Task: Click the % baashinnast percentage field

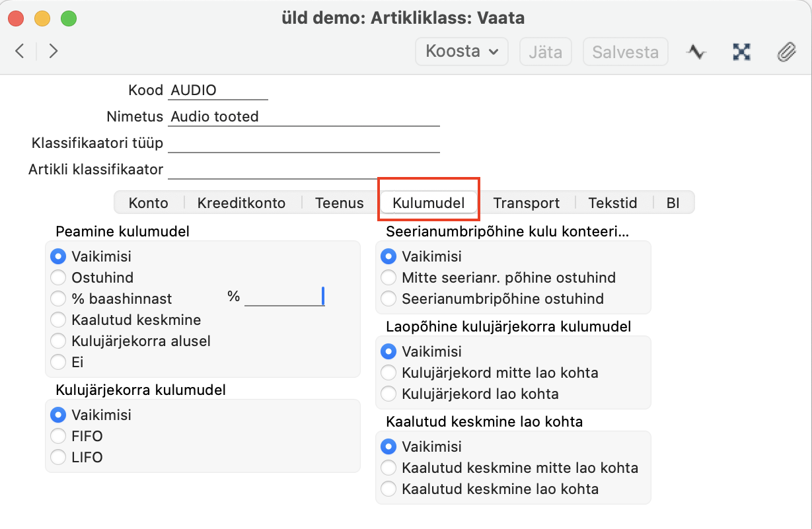Action: coord(284,297)
